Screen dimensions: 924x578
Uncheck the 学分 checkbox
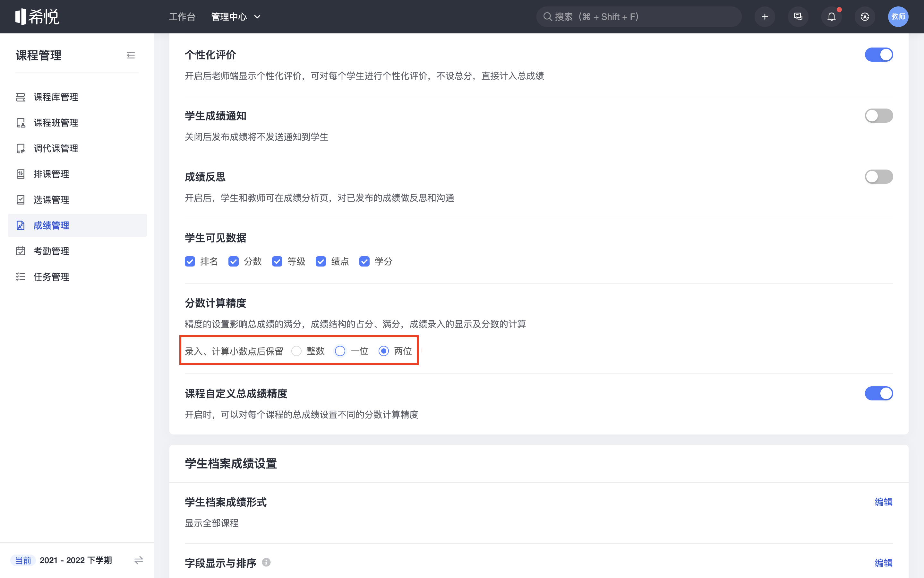tap(364, 261)
